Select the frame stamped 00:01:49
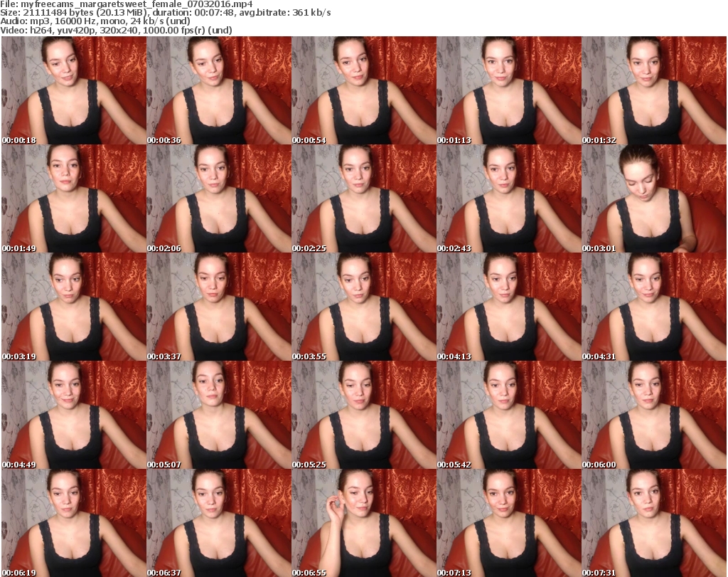Screen dimensions: 728x577 pos(74,198)
